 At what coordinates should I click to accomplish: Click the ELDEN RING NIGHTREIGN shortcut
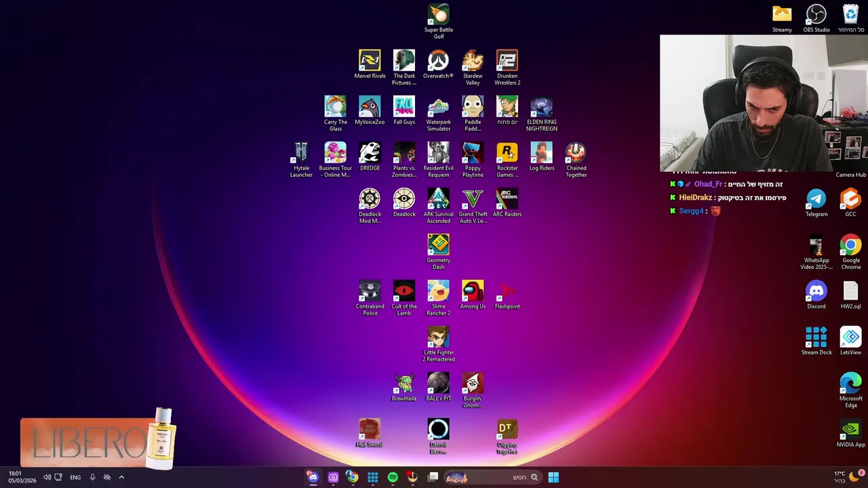coord(541,113)
